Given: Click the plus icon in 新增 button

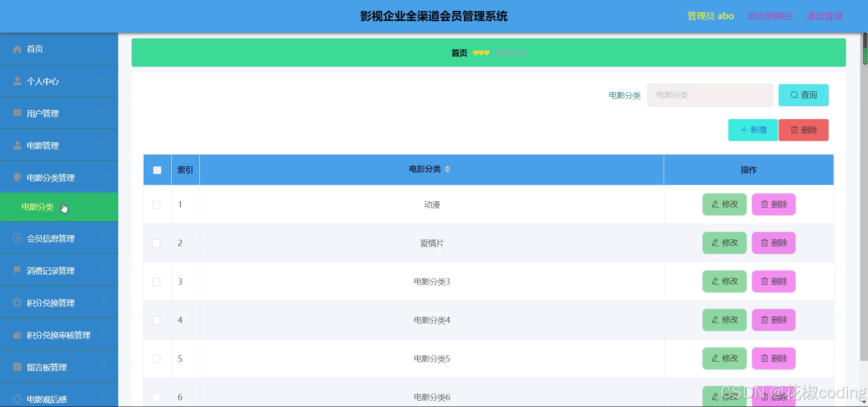Looking at the screenshot, I should [x=744, y=130].
